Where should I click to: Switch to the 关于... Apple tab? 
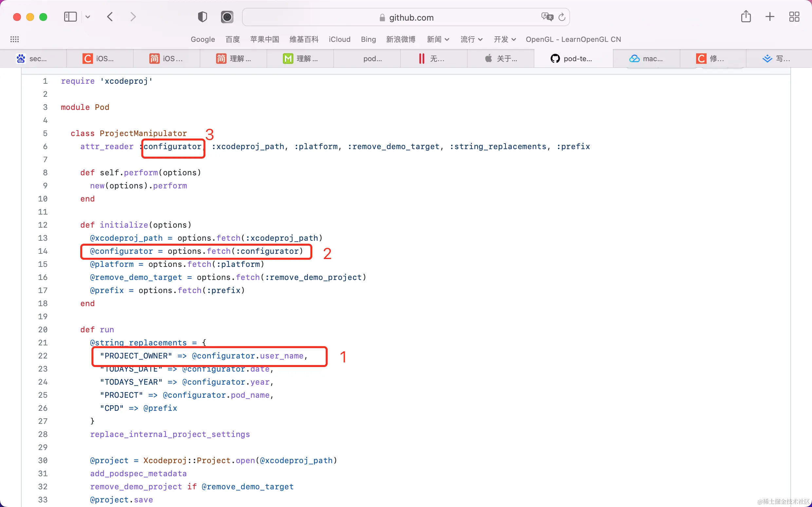[x=501, y=59]
